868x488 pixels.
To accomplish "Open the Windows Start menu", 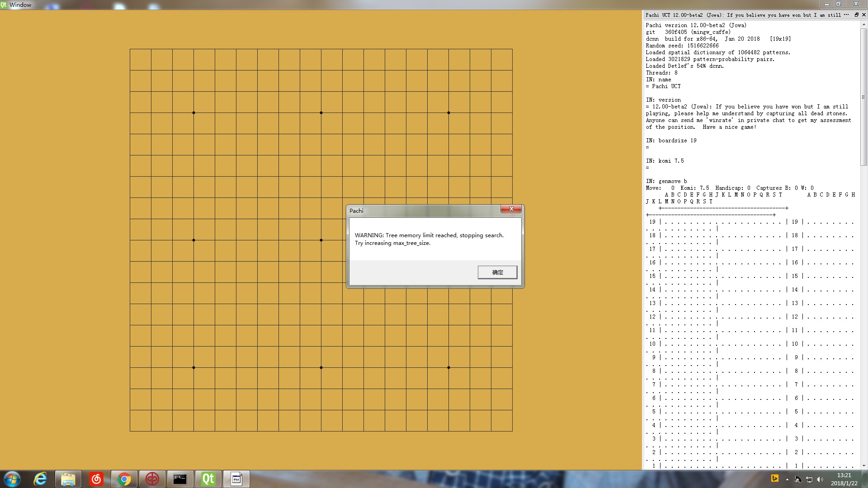I will (12, 479).
